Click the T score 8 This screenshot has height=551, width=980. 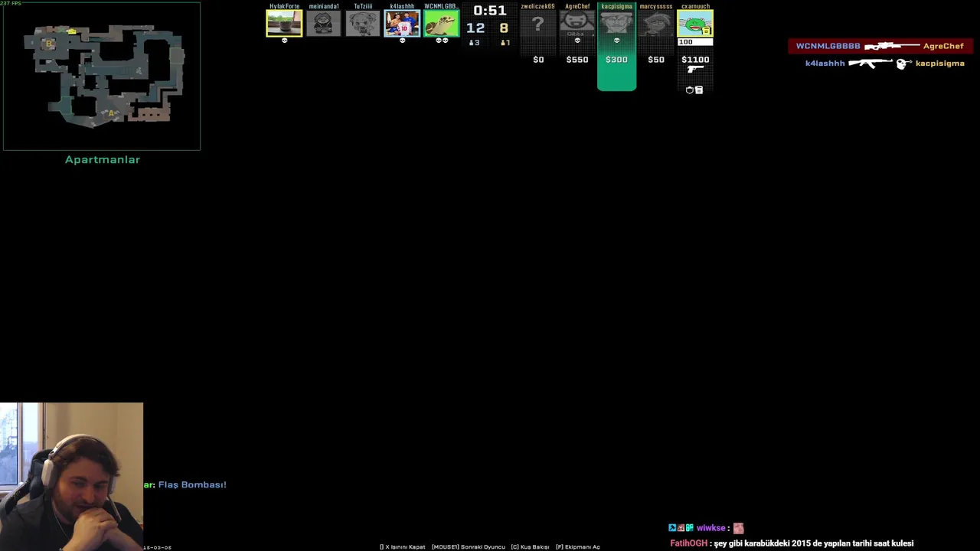tap(504, 28)
